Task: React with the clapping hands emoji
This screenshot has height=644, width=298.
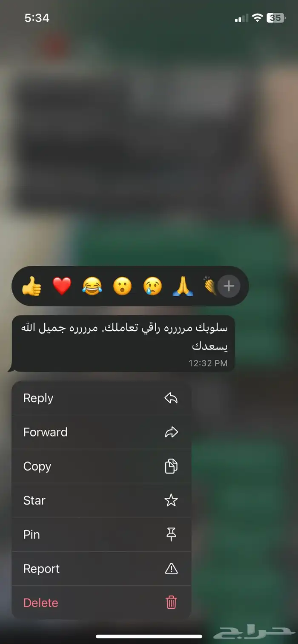Action: [x=210, y=286]
